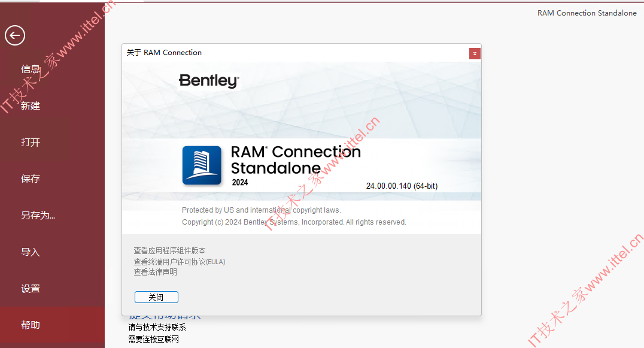Click the Copyright (c) 2024 Bentley Systems line

(294, 222)
